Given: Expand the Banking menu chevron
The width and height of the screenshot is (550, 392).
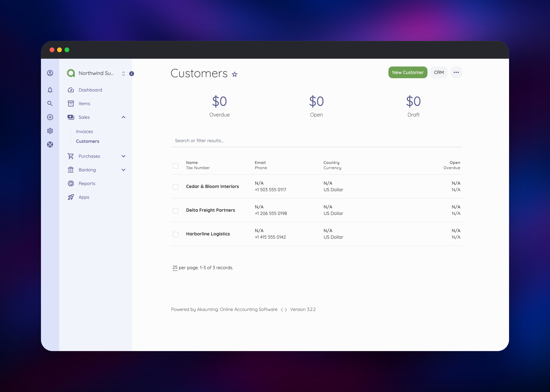Looking at the screenshot, I should (123, 170).
